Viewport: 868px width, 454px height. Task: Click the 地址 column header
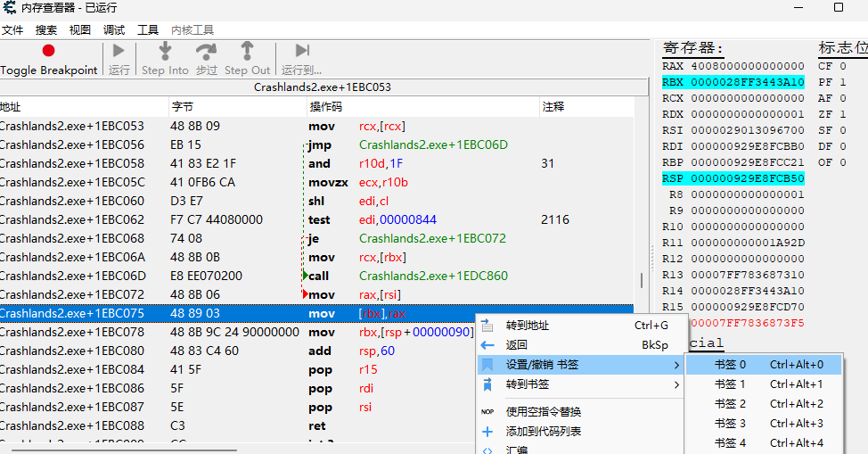[84, 107]
